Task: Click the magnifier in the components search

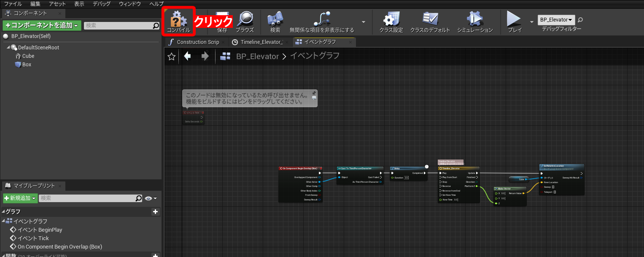Action: click(156, 26)
